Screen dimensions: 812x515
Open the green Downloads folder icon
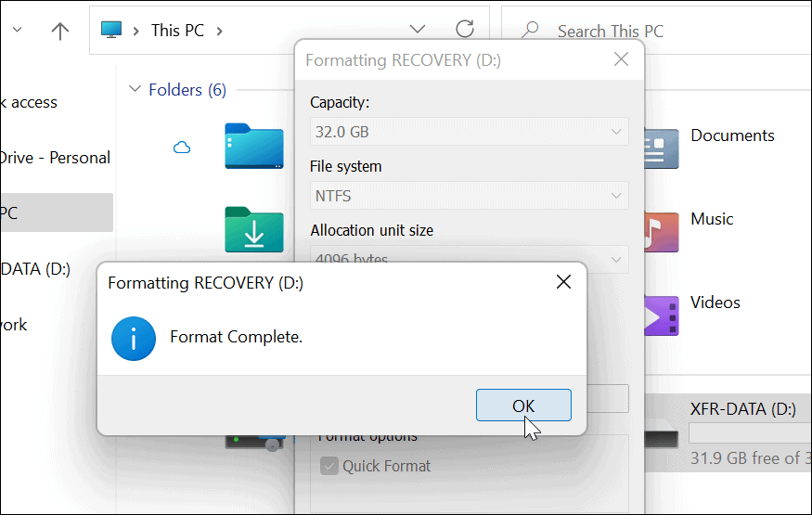[253, 229]
